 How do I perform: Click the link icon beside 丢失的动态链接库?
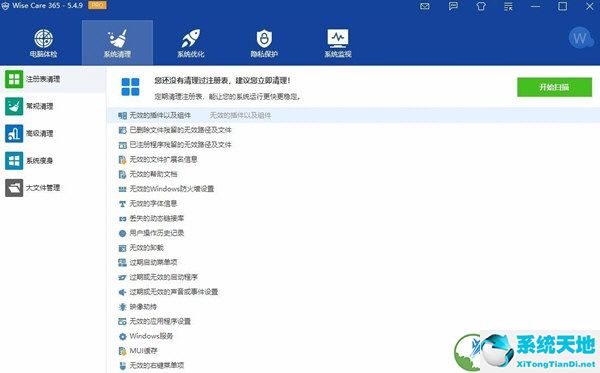pyautogui.click(x=122, y=218)
